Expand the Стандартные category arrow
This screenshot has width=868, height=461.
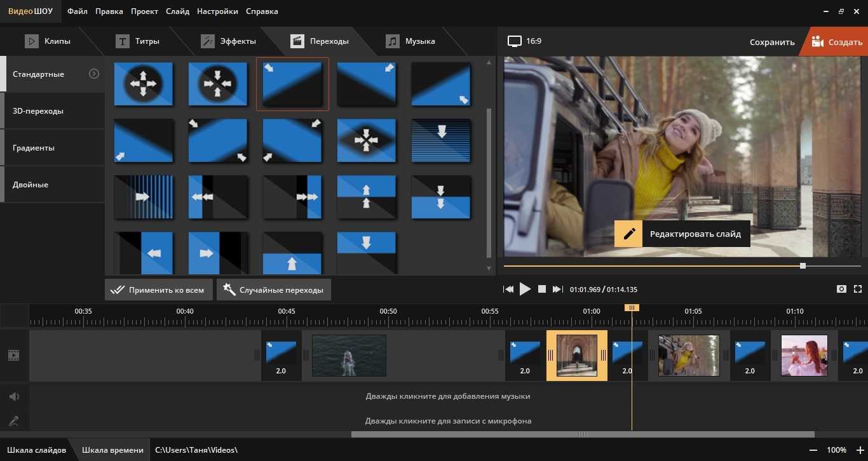[x=94, y=74]
